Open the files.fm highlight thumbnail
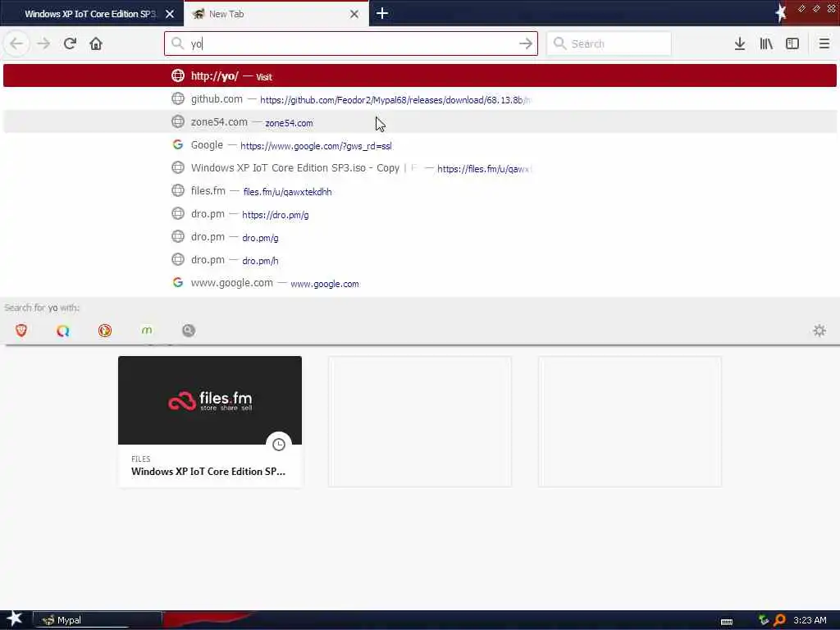The height and width of the screenshot is (630, 840). point(210,400)
